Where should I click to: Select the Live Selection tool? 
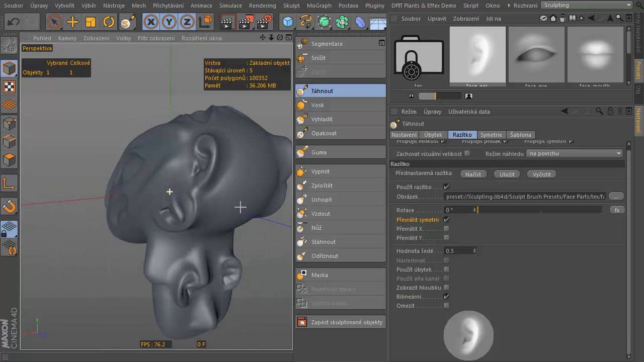coord(54,22)
